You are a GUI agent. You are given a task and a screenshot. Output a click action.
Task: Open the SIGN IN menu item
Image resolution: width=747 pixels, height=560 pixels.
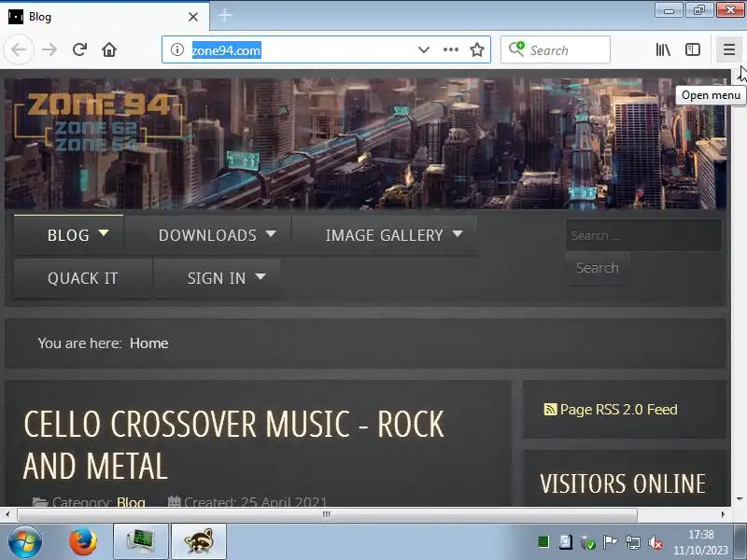pos(217,278)
